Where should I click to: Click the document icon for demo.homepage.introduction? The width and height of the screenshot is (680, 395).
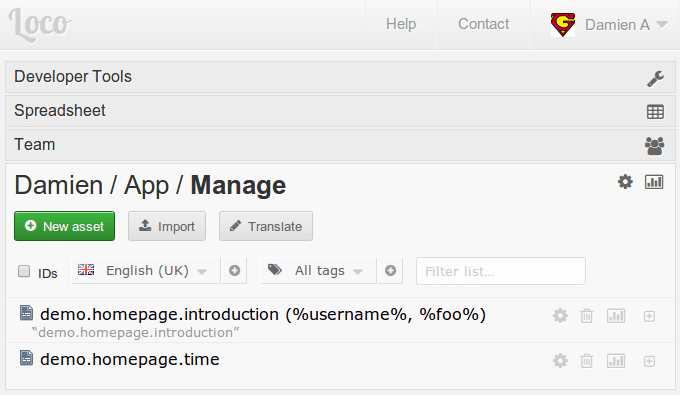pyautogui.click(x=26, y=313)
